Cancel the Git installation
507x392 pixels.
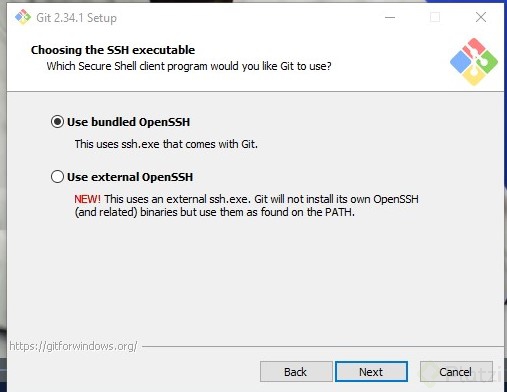[x=456, y=372]
